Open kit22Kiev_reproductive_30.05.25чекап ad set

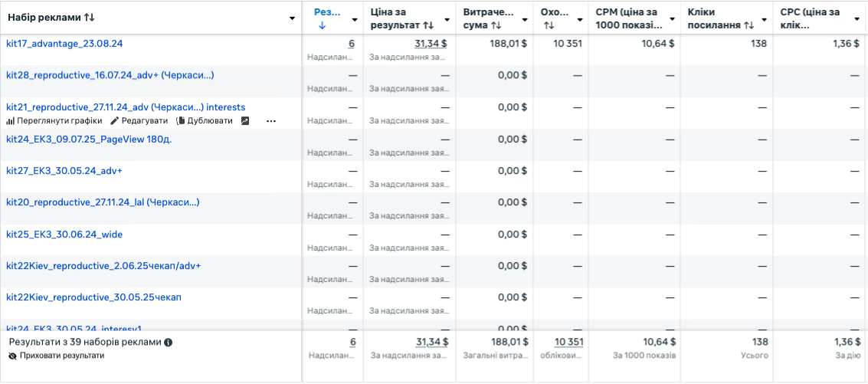click(x=93, y=297)
